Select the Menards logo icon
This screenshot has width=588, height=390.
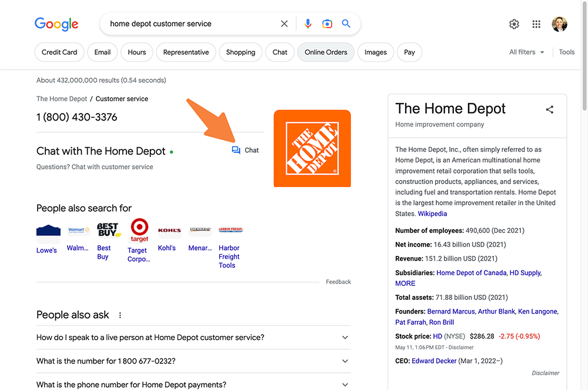coord(201,229)
